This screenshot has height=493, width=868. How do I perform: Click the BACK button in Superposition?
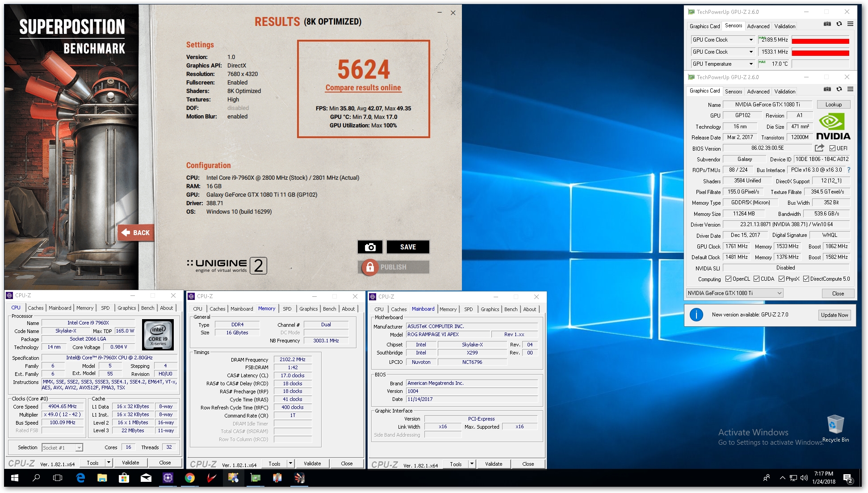pos(136,232)
